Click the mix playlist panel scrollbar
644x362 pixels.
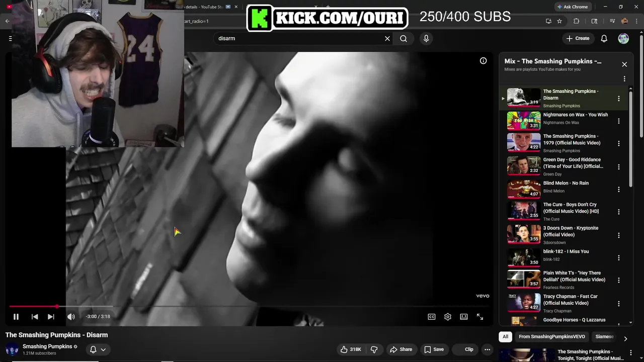[x=631, y=138]
